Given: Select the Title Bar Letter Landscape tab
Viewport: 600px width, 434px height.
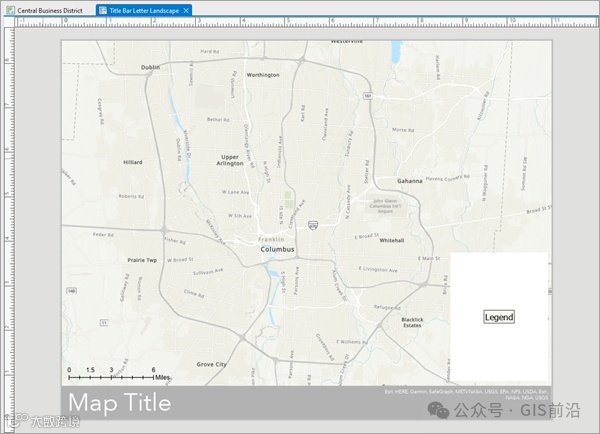Looking at the screenshot, I should [x=144, y=10].
